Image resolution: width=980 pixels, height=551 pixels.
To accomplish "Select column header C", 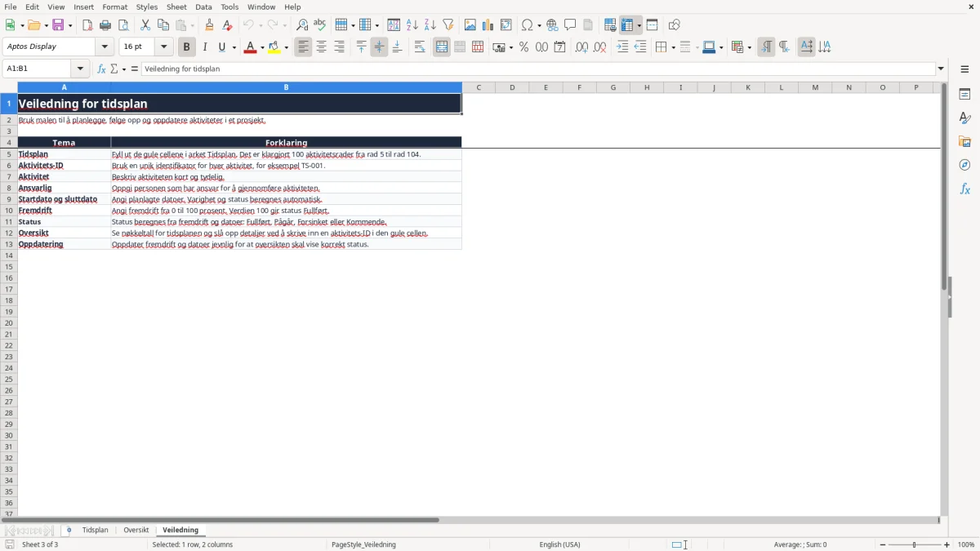I will point(479,87).
